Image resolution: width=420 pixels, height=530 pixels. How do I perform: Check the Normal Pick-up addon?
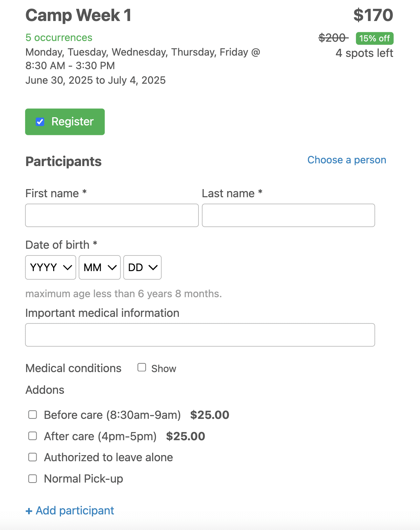[x=33, y=478]
